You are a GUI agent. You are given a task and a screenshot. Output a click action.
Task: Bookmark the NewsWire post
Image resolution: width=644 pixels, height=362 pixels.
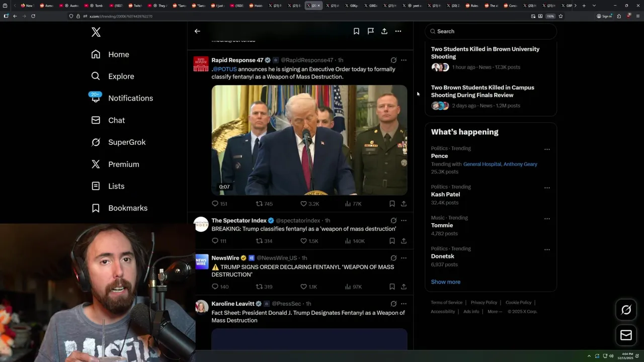coord(392,287)
